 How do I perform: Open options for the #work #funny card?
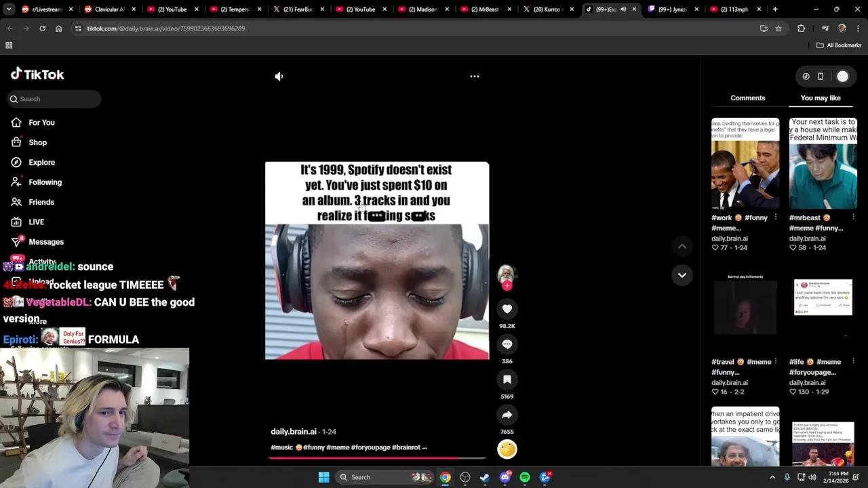click(x=775, y=218)
